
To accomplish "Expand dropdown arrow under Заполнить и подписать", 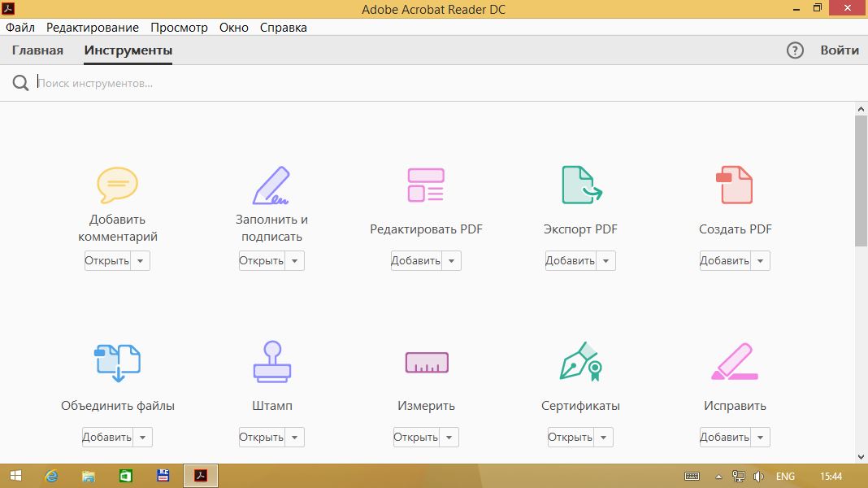I will click(x=294, y=261).
